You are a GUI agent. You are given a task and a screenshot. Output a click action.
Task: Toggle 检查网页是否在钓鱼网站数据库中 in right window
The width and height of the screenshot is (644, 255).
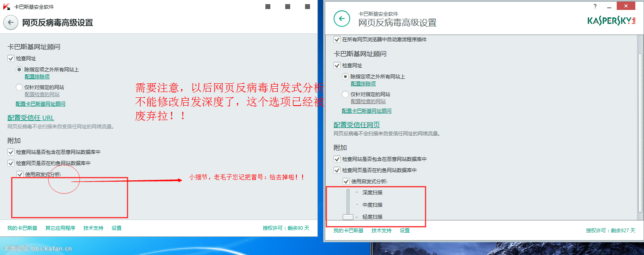[337, 170]
